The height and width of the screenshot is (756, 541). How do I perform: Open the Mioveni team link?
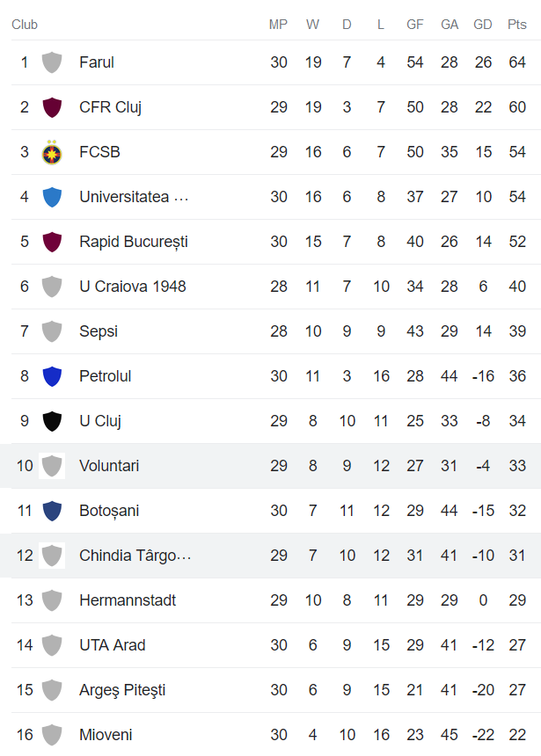tap(106, 735)
